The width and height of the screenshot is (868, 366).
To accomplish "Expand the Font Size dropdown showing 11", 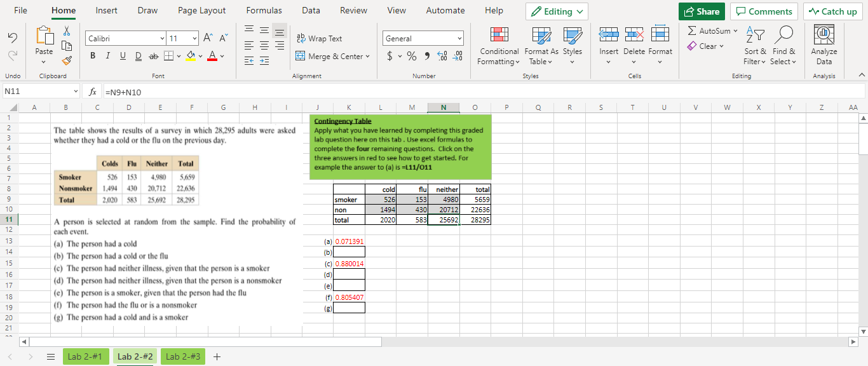I will 193,38.
